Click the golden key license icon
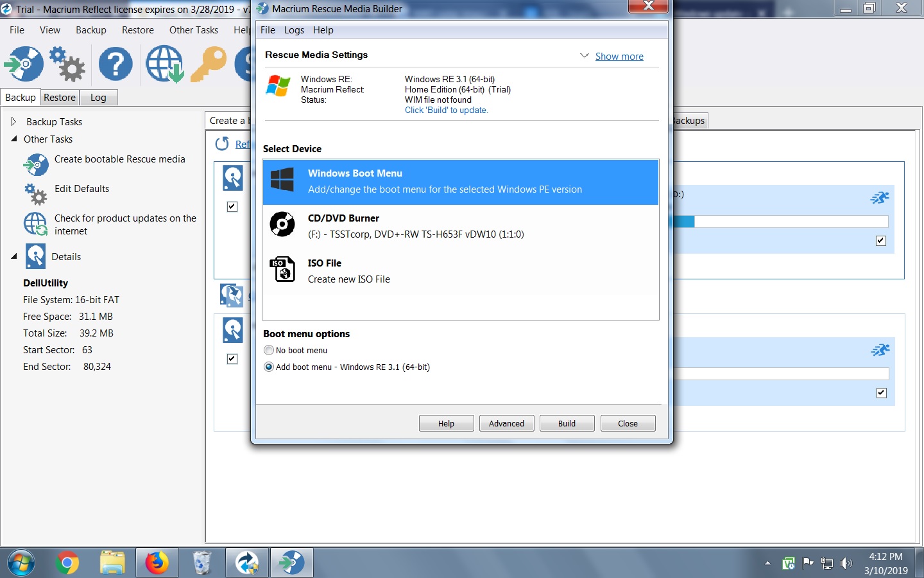Screen dimensions: 924x578 point(209,64)
